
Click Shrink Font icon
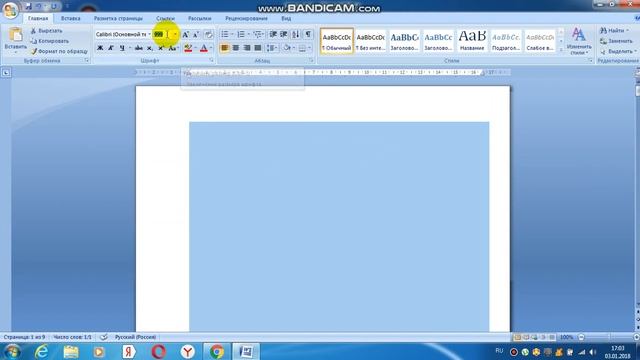[196, 35]
